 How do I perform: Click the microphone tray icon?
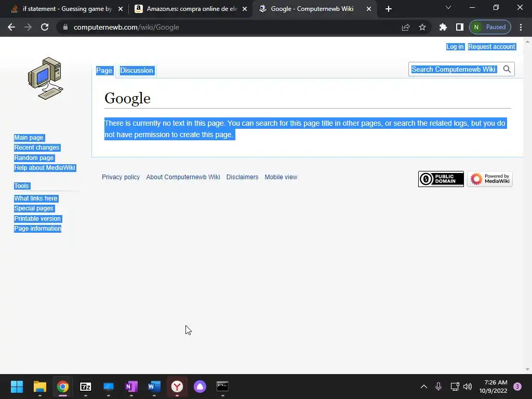pos(438,387)
